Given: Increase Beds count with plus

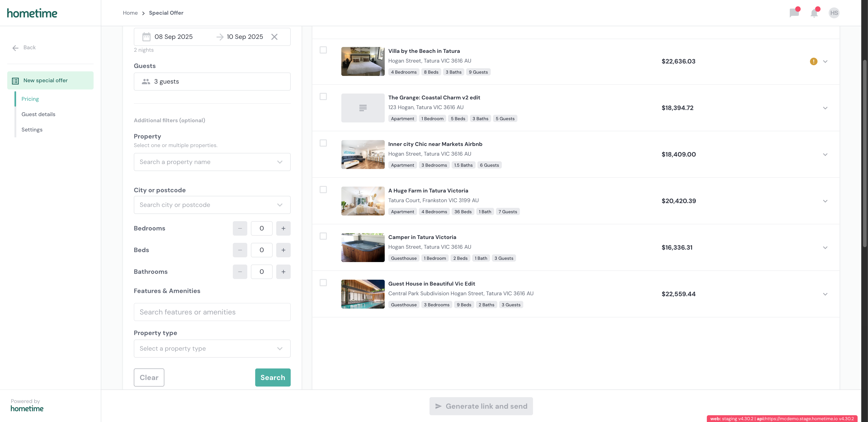Looking at the screenshot, I should pos(283,250).
